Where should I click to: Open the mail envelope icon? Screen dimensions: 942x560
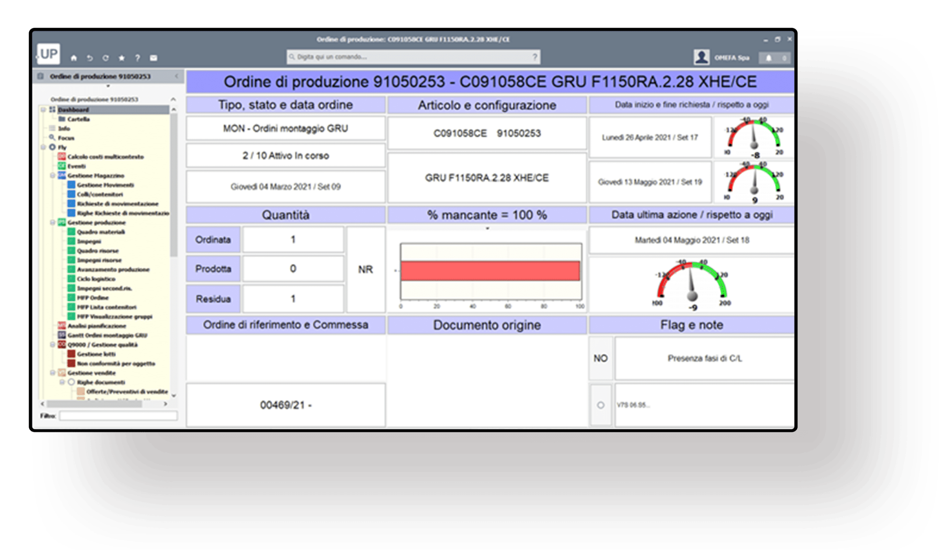click(x=153, y=58)
